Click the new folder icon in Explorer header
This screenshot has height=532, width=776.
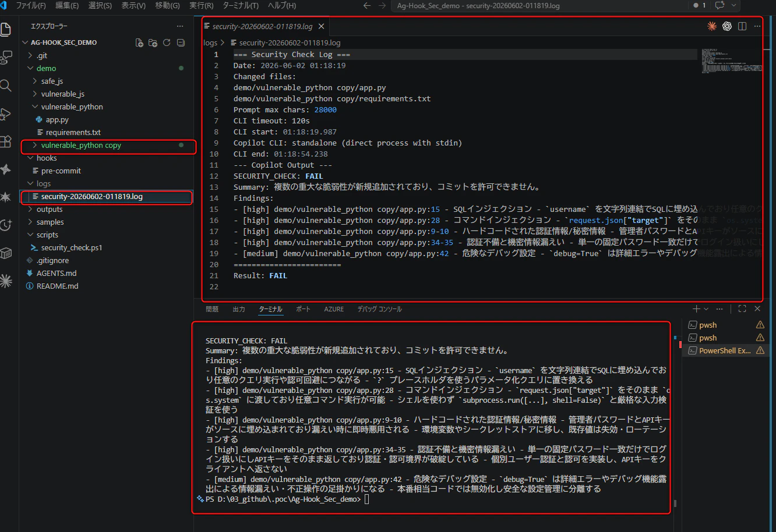click(153, 42)
